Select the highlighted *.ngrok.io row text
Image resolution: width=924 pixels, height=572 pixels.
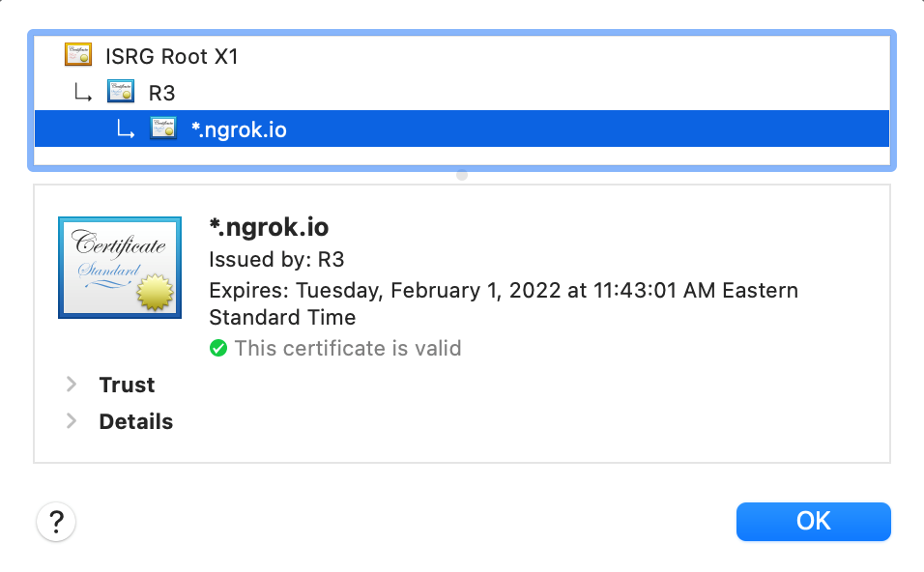239,129
